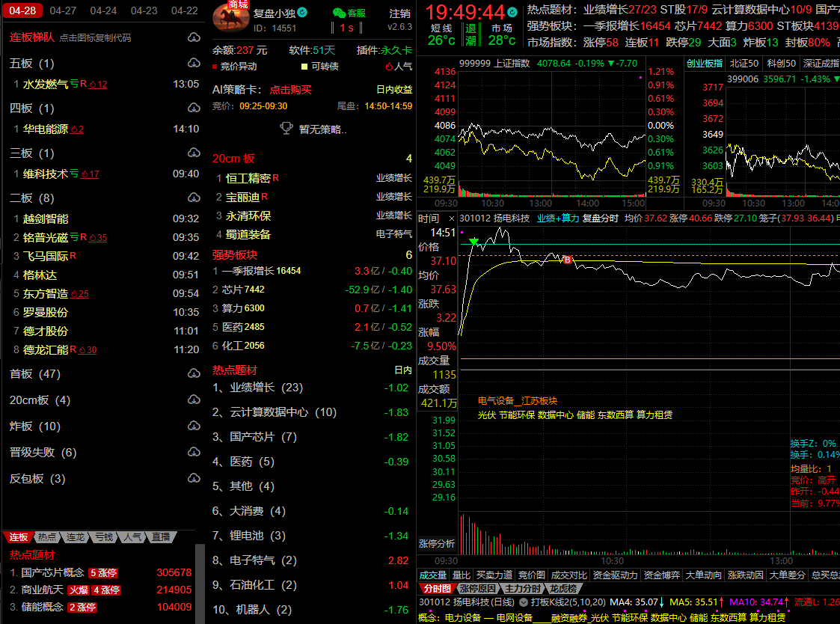Toggle the 可转债 yellow marker
Screen dimensions: 840x624
(x=304, y=67)
